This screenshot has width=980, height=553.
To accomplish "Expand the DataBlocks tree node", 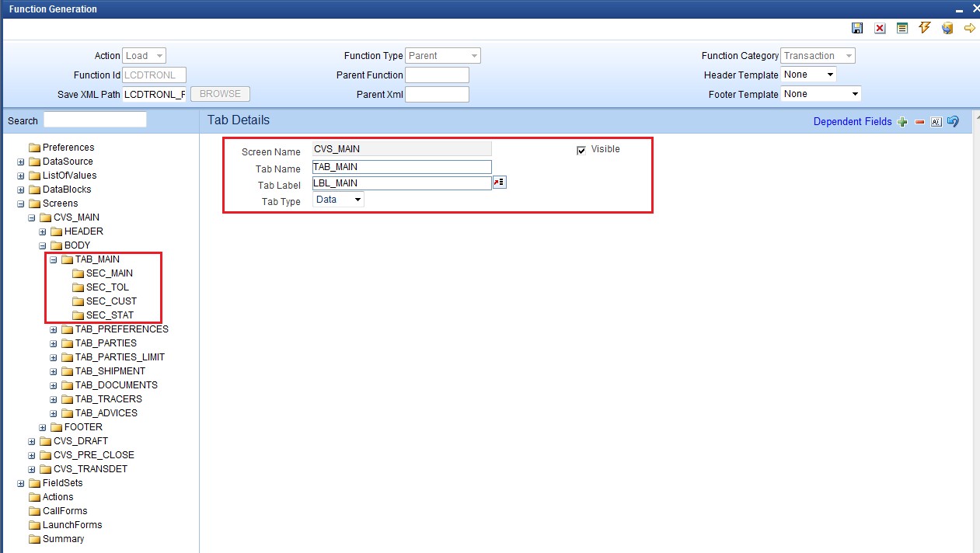I will [x=21, y=190].
